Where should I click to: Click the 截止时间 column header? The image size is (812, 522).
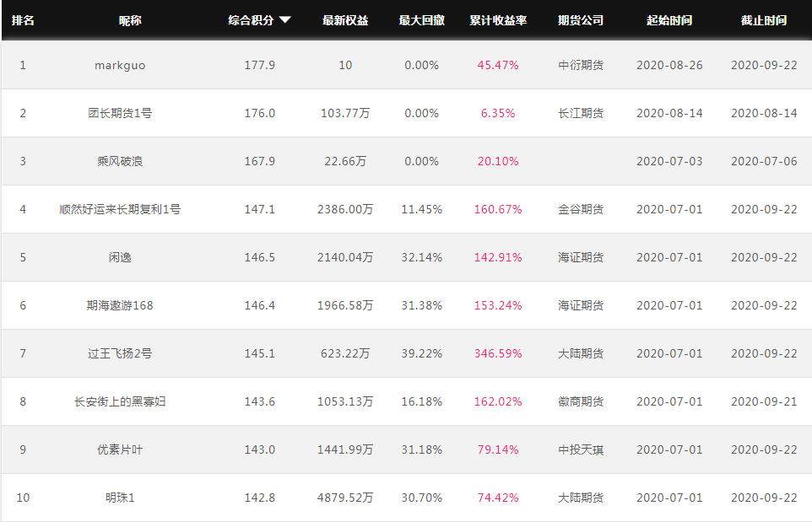pos(764,20)
